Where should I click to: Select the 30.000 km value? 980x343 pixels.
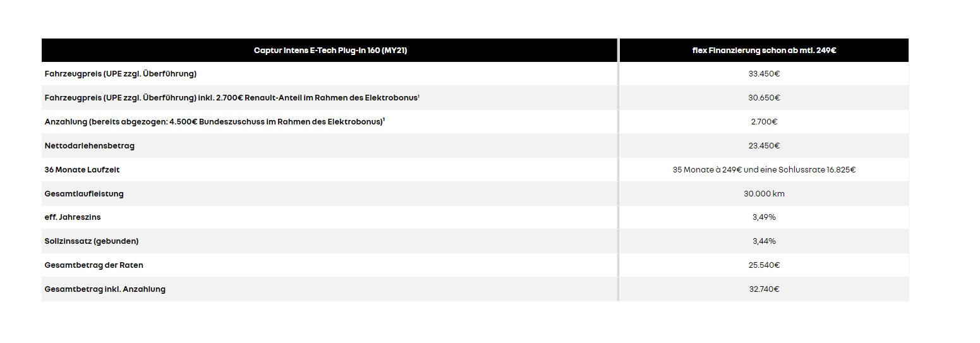pyautogui.click(x=764, y=194)
